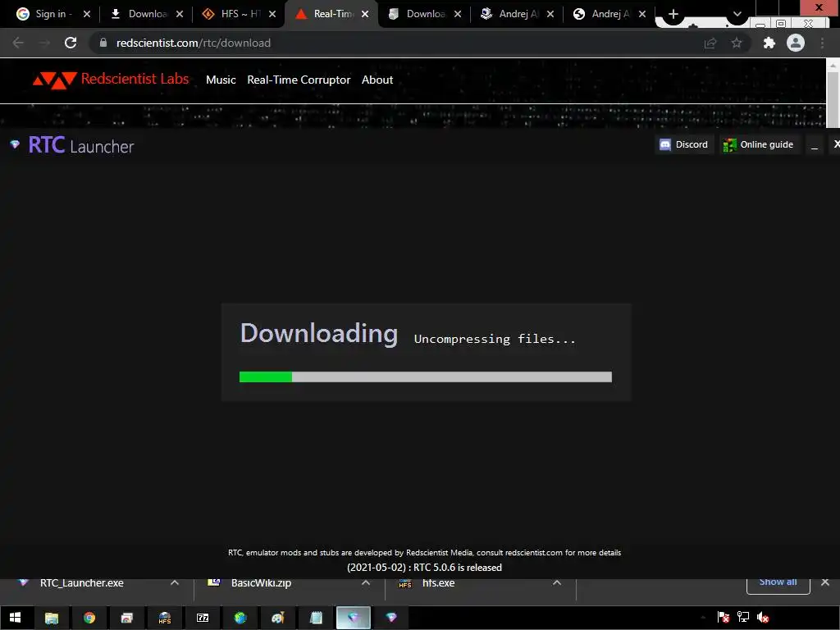Share this page icon
This screenshot has width=840, height=630.
pyautogui.click(x=710, y=43)
